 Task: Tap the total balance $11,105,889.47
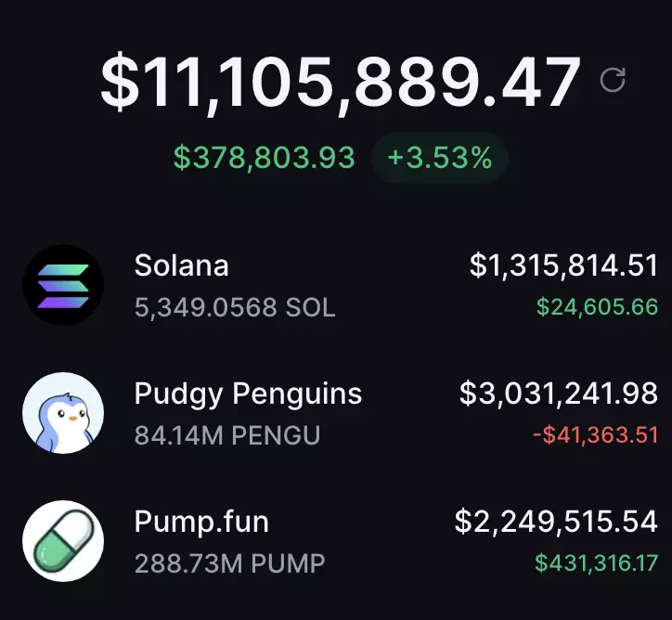(341, 83)
